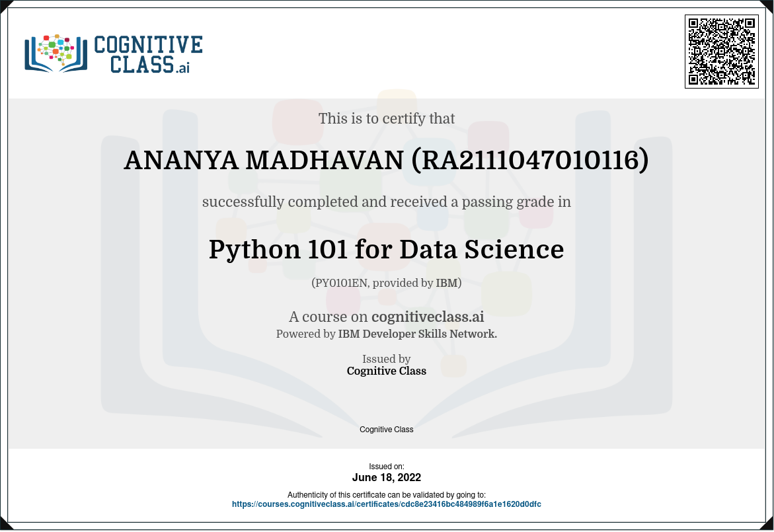Click the course code PY0101EN text

click(x=338, y=284)
